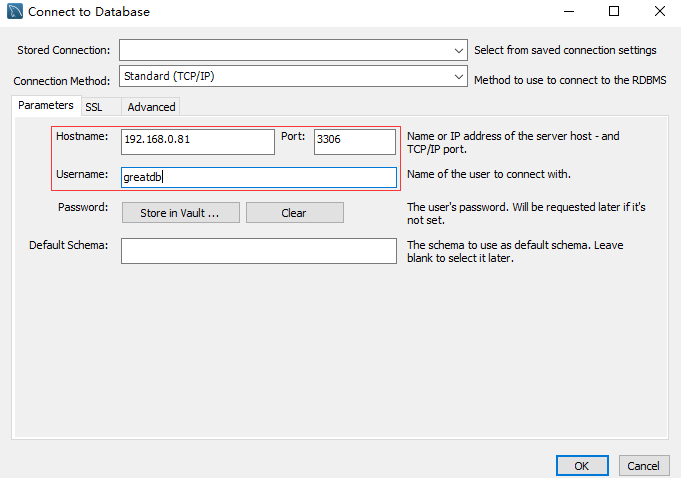Screen dimensions: 681x478
Task: Click 'Method to use to connect to the RDBMS'
Action: point(570,80)
